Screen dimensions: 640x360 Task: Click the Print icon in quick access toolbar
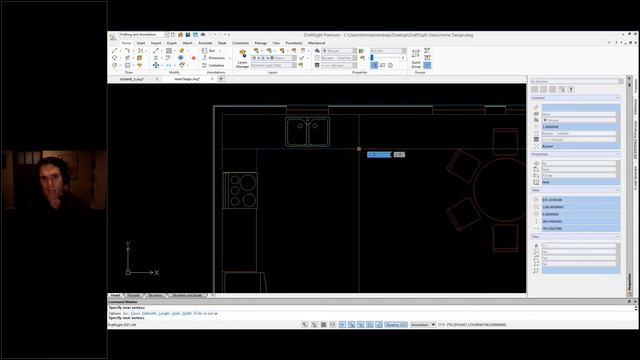(x=203, y=35)
